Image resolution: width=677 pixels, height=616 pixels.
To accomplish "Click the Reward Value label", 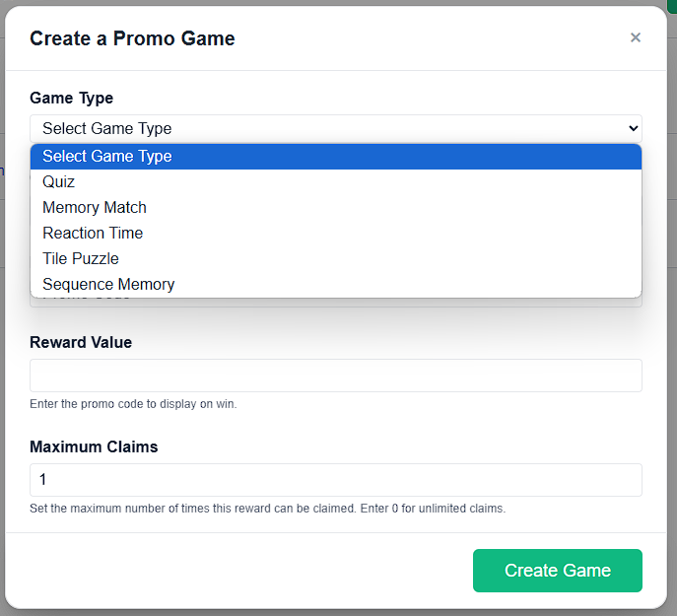I will pos(81,342).
